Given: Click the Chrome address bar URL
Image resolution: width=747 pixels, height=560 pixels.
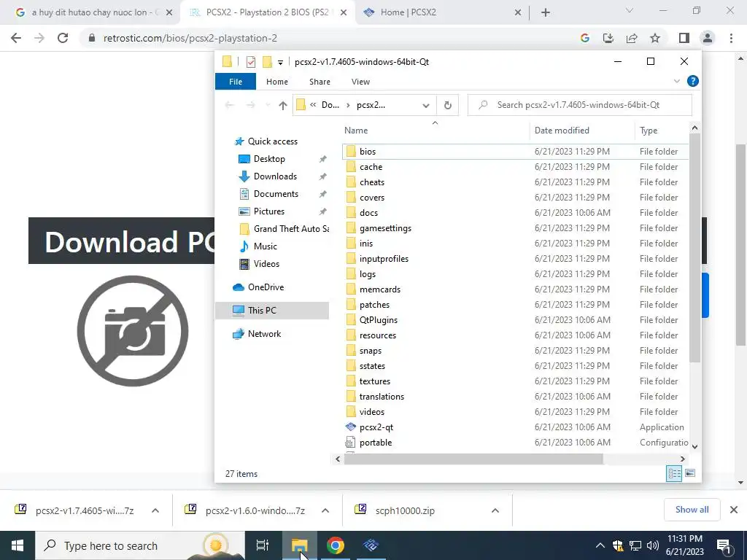Looking at the screenshot, I should click(190, 38).
